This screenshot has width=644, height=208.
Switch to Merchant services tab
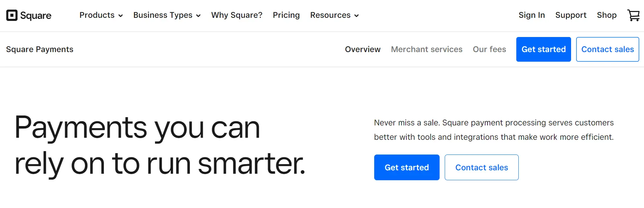[x=427, y=49]
